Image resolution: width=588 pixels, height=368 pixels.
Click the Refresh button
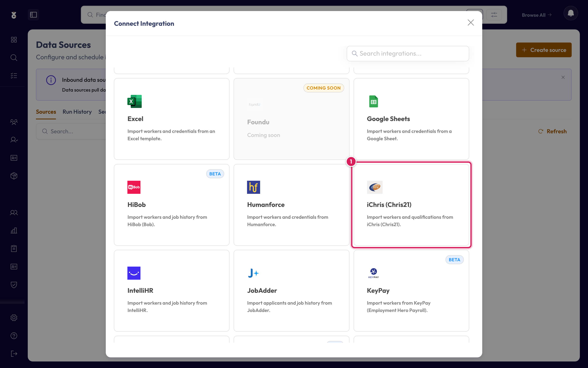click(552, 131)
